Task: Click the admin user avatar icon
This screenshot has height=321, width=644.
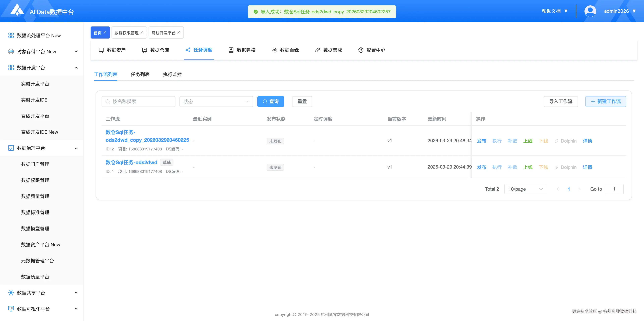Action: click(x=590, y=11)
